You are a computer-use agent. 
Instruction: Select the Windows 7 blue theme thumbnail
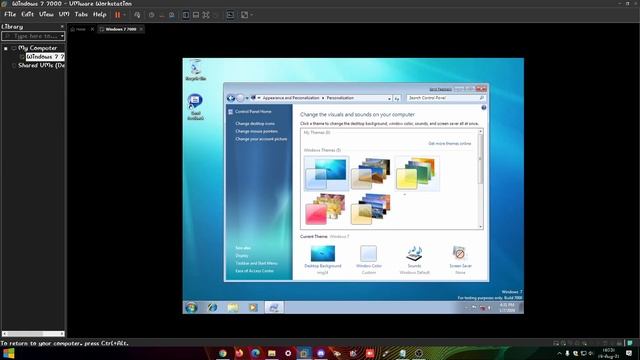tap(327, 173)
